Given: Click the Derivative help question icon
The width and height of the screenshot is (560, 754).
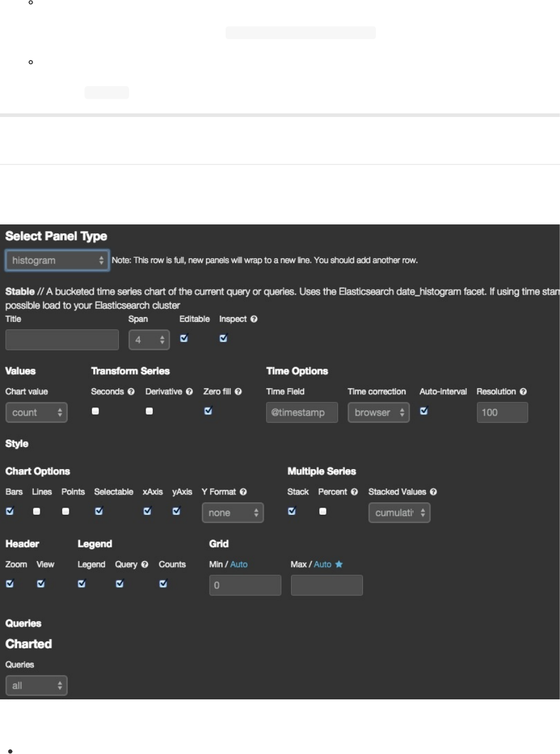Looking at the screenshot, I should tap(189, 392).
